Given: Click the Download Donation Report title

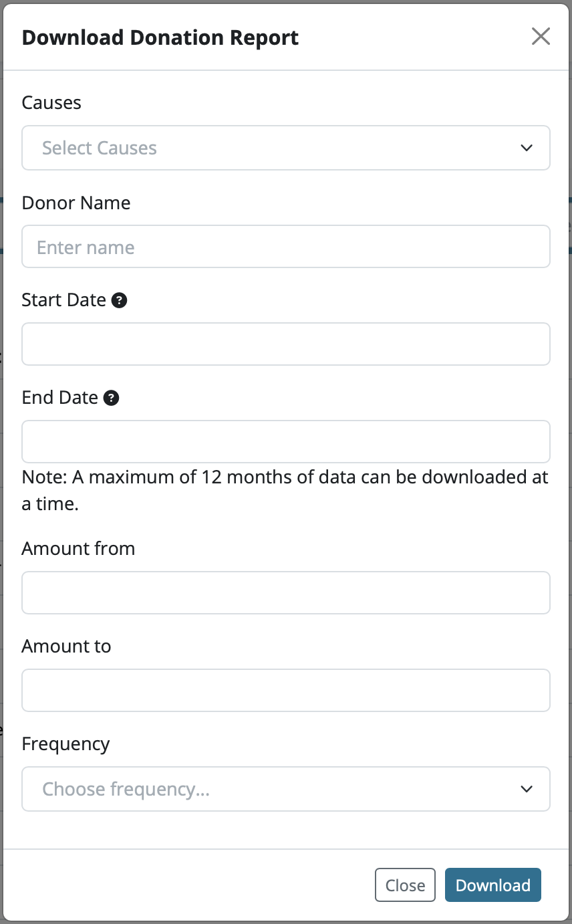Looking at the screenshot, I should click(160, 37).
